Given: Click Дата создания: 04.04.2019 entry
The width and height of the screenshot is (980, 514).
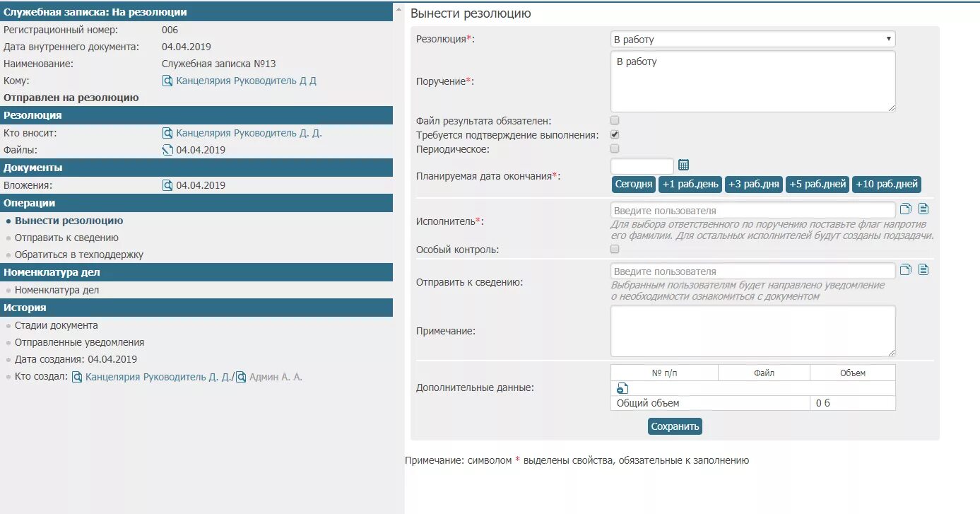Looking at the screenshot, I should pos(76,359).
